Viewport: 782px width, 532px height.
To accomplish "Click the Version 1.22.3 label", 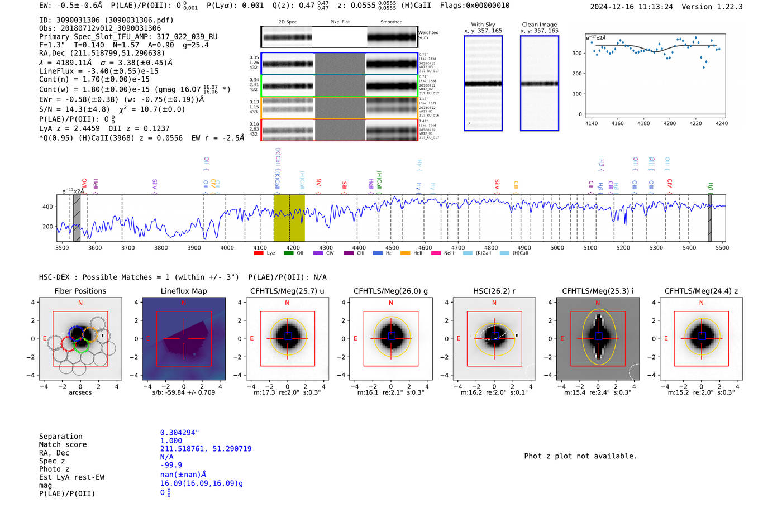I will coord(712,7).
